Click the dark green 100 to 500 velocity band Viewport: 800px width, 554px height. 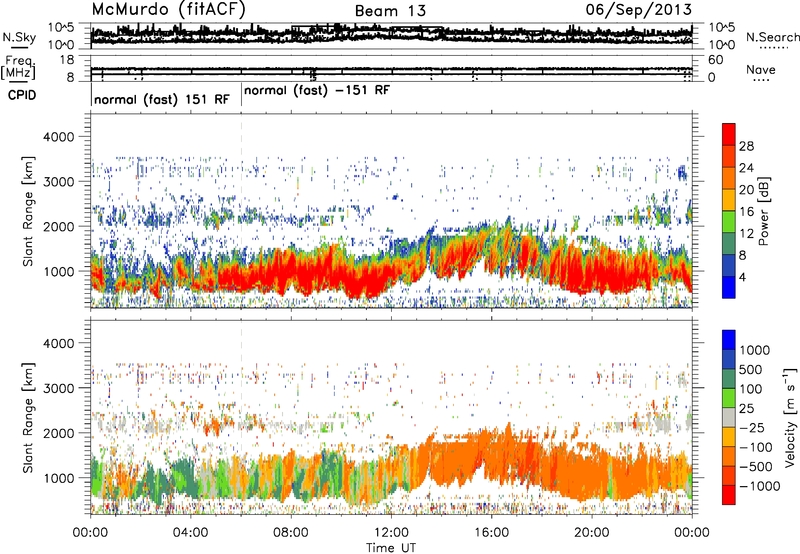click(x=729, y=379)
